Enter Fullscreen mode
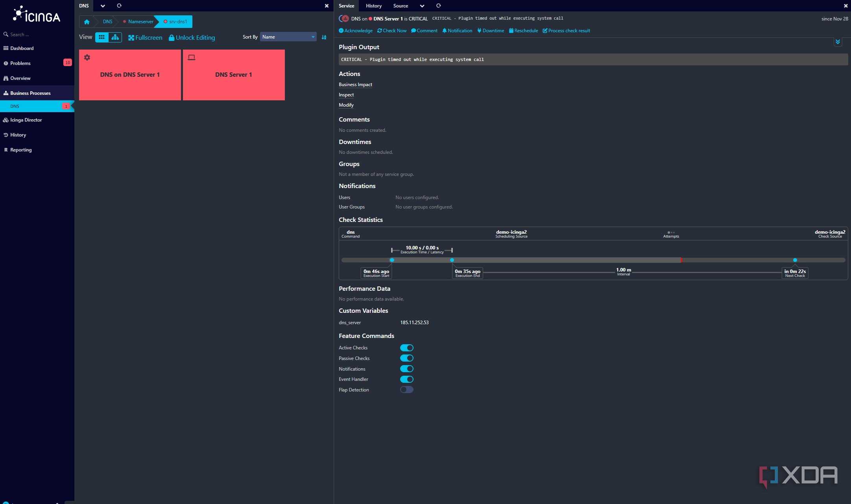The height and width of the screenshot is (504, 851). click(145, 37)
